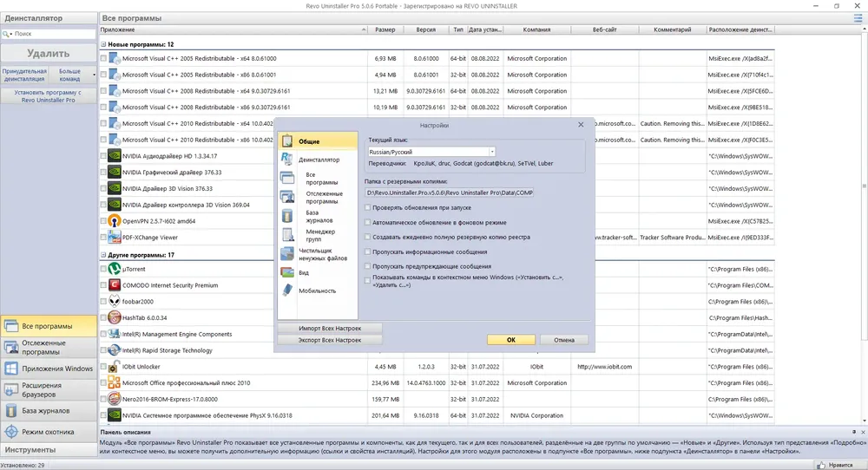This screenshot has width=868, height=470.
Task: Check the box for µTorrent row
Action: click(x=103, y=269)
